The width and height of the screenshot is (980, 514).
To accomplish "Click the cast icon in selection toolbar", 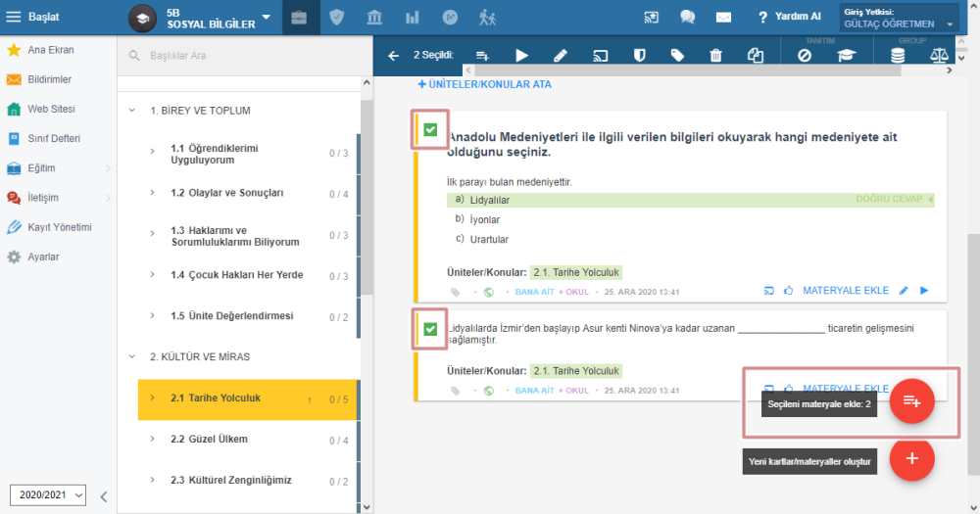I will click(x=600, y=56).
